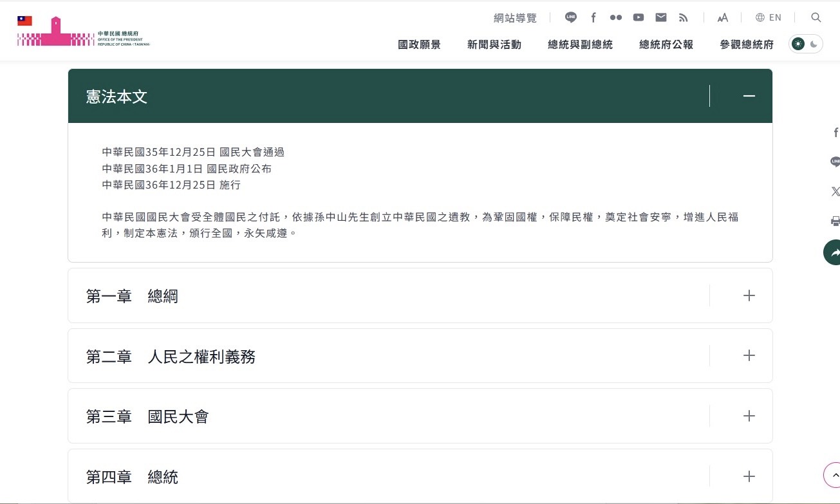Open the 總統府公報 menu
This screenshot has width=840, height=504.
[666, 44]
